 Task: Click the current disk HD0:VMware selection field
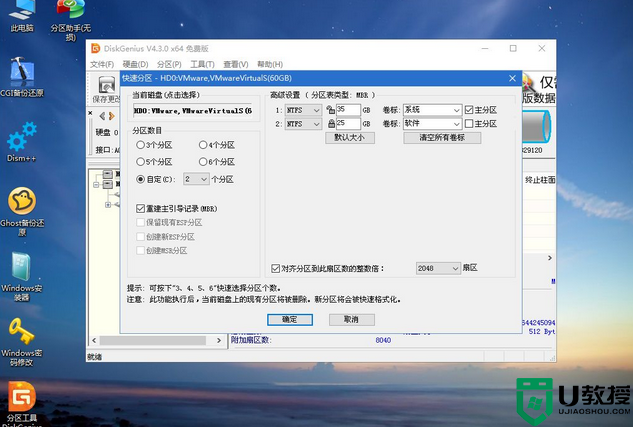tap(192, 111)
